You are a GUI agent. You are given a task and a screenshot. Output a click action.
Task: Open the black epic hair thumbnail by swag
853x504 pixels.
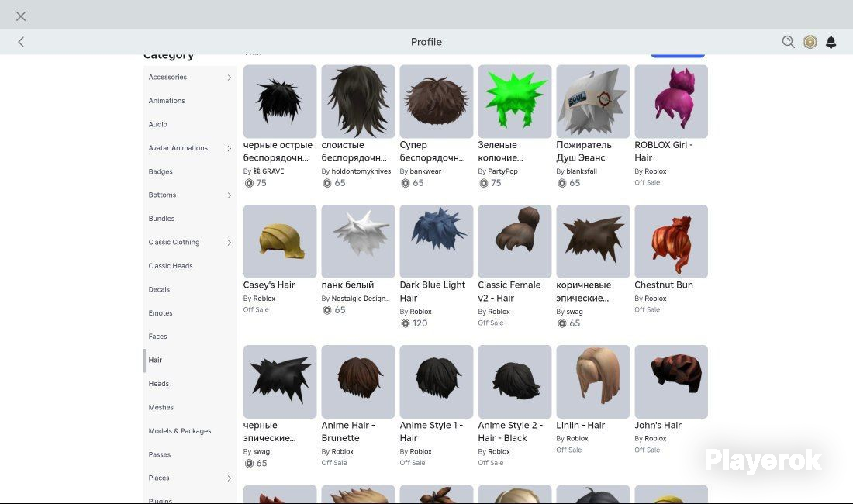tap(280, 381)
